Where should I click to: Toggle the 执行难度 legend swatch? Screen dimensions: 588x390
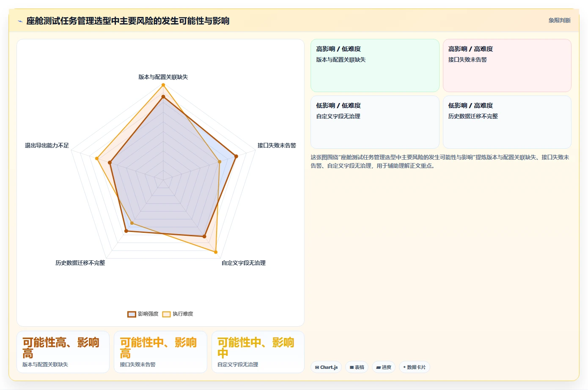coord(166,314)
